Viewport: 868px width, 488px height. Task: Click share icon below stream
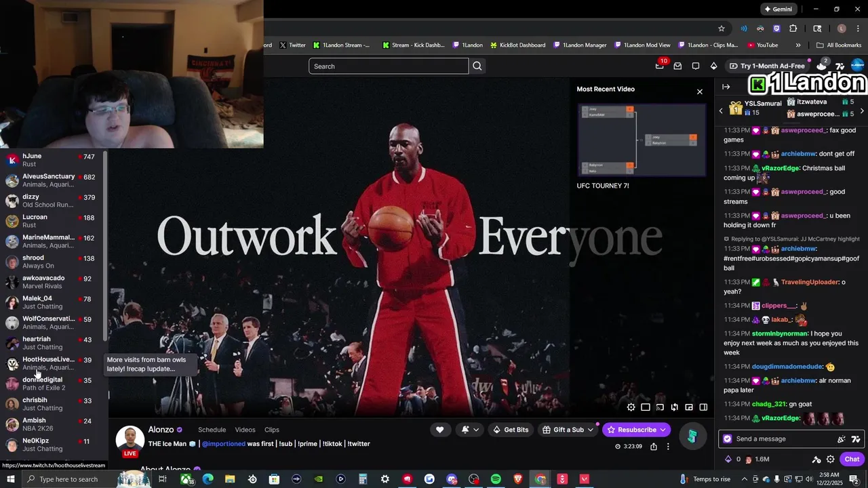pos(654,447)
